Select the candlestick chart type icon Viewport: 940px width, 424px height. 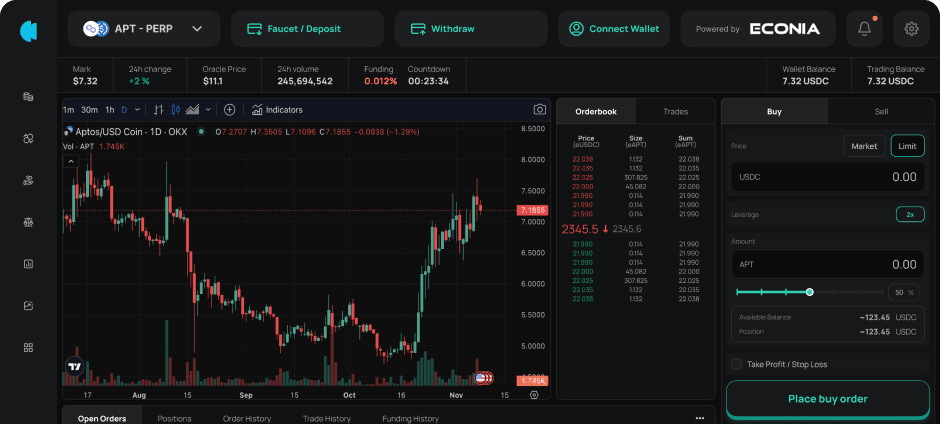(x=175, y=109)
